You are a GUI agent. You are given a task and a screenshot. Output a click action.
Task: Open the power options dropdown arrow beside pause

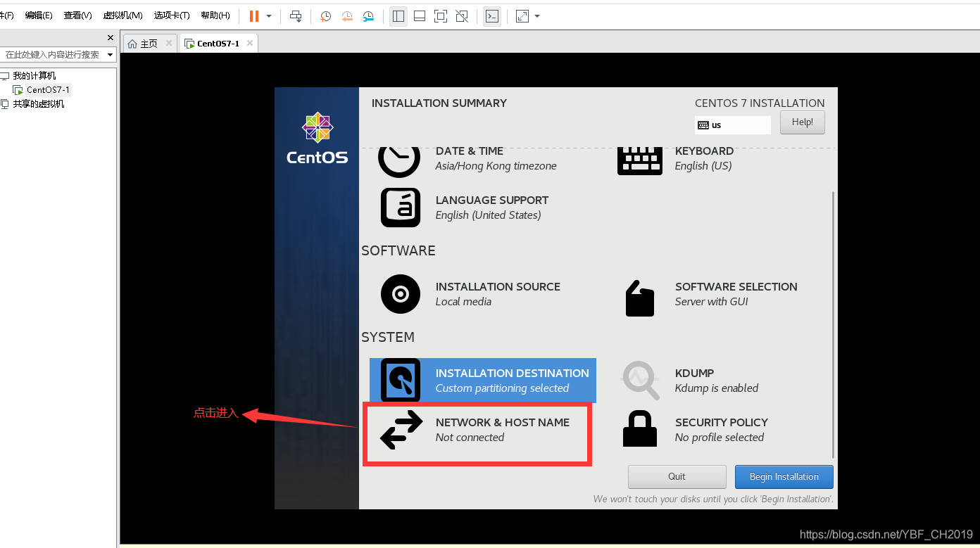(269, 15)
